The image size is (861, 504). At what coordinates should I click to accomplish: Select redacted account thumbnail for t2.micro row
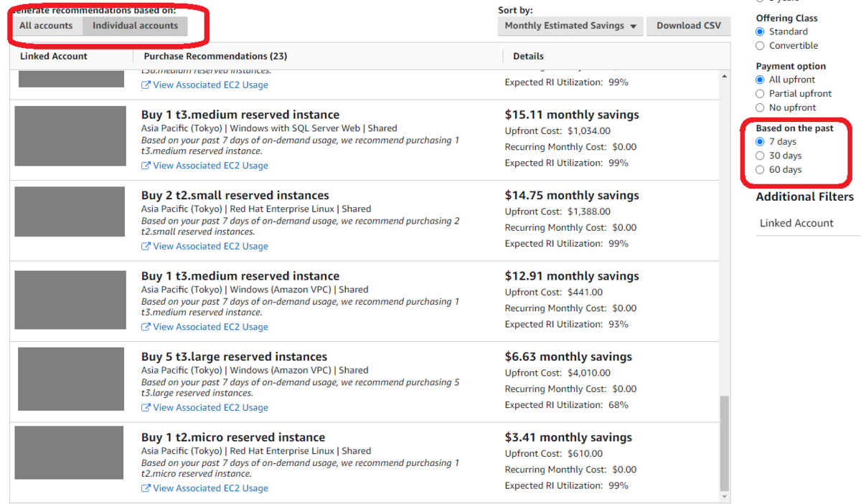point(70,453)
